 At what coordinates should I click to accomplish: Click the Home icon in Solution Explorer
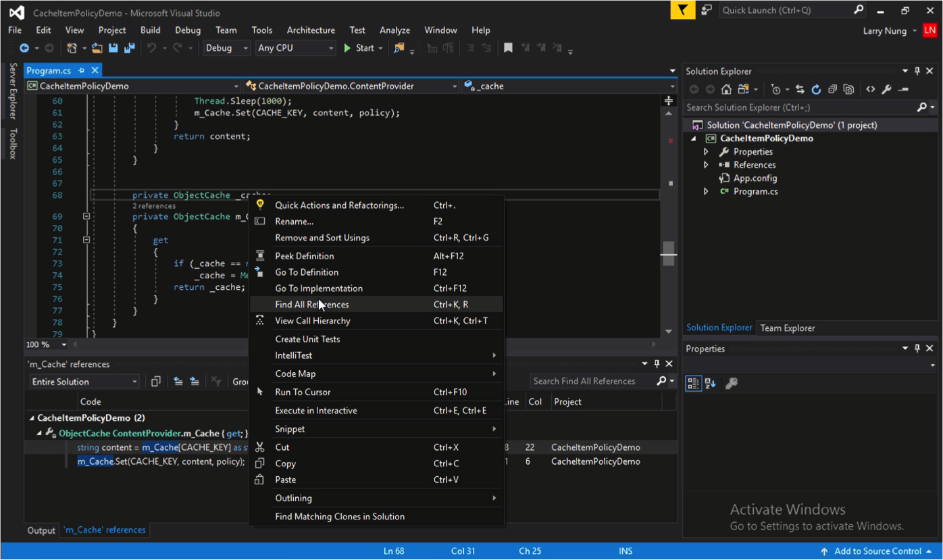click(726, 89)
